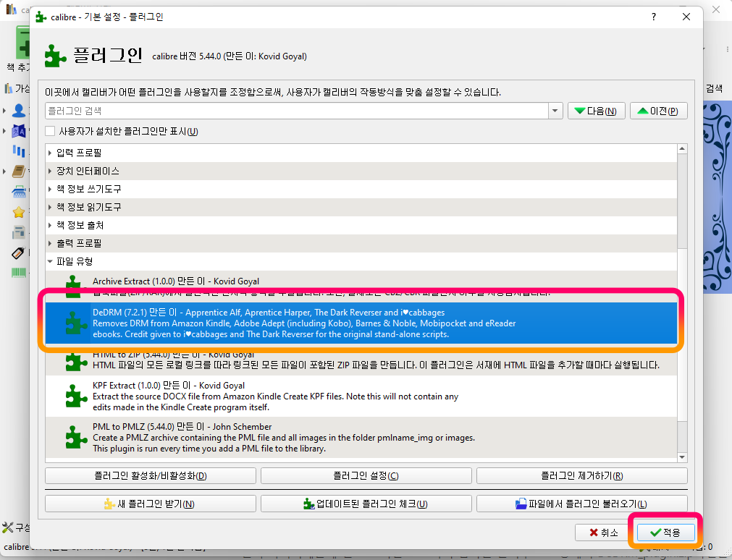
Task: Click the plugin list scroll up arrow
Action: (x=682, y=149)
